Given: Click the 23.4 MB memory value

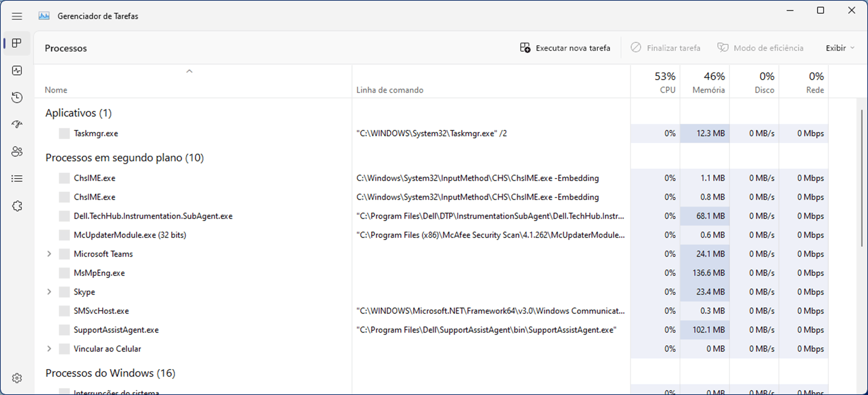Looking at the screenshot, I should point(711,292).
